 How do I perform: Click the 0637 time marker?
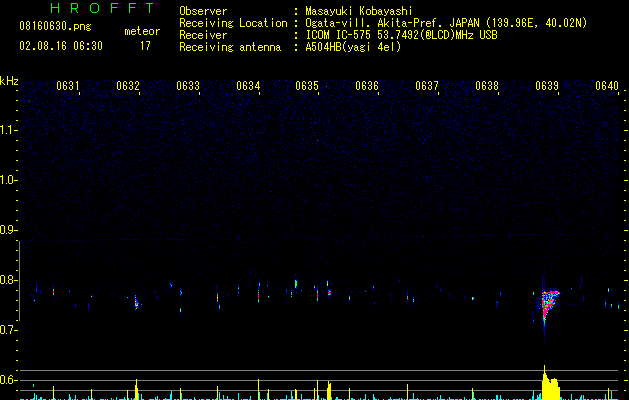pos(427,86)
